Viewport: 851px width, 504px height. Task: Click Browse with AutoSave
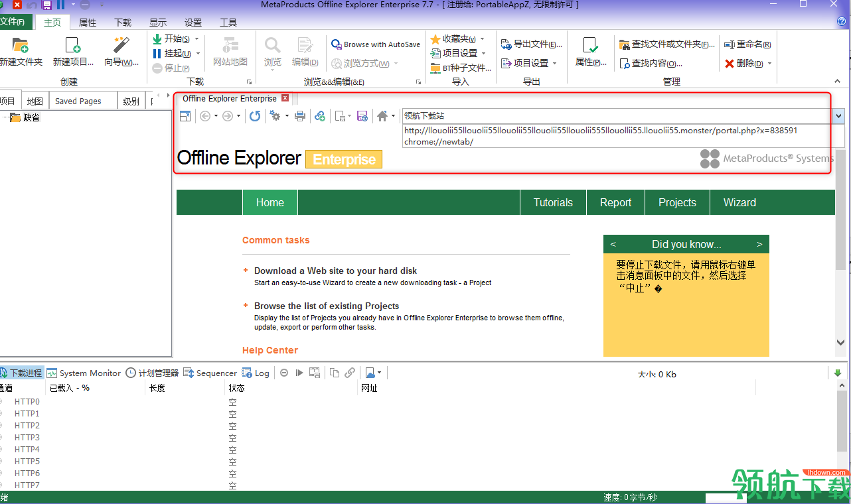point(376,44)
